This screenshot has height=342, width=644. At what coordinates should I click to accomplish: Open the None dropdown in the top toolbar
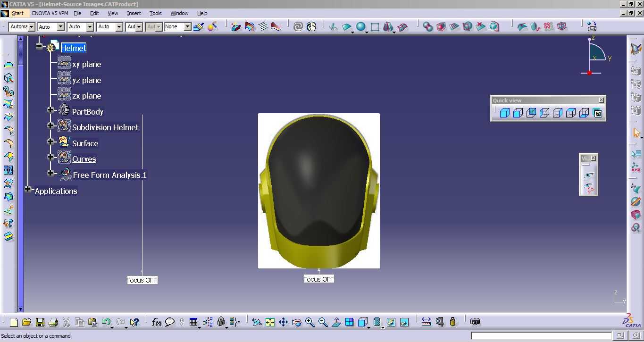coord(177,27)
